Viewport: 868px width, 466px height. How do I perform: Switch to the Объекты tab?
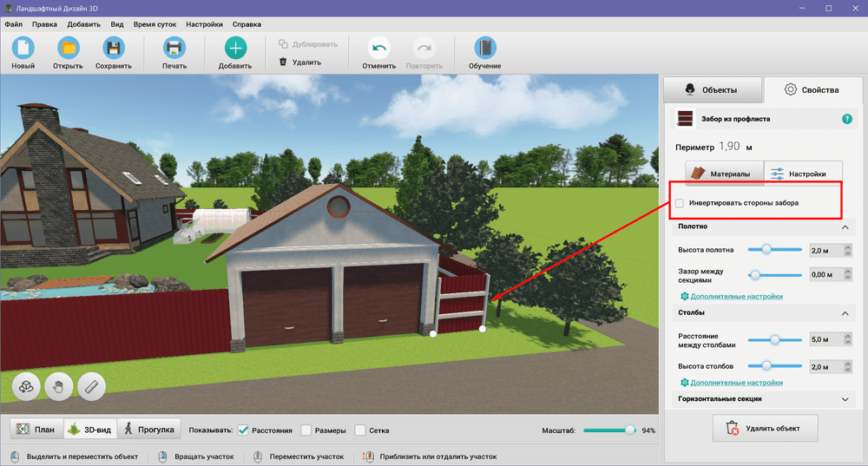(x=712, y=90)
